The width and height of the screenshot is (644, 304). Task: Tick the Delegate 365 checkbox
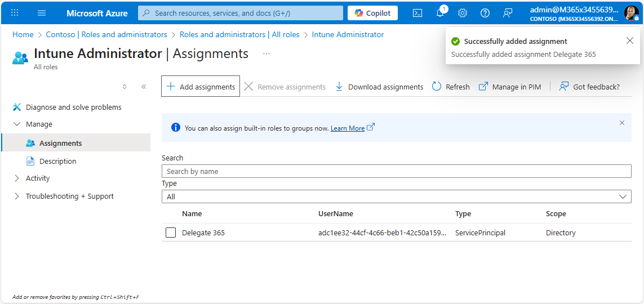171,233
